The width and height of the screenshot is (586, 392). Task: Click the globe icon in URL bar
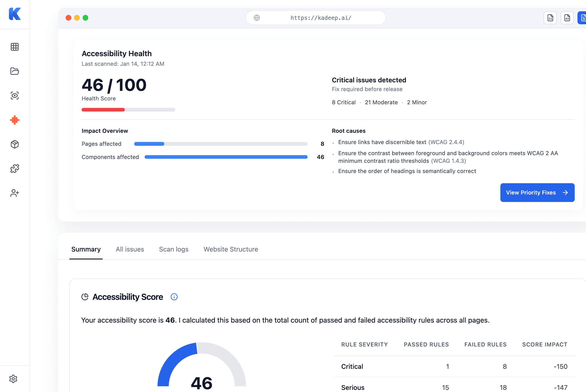tap(257, 18)
